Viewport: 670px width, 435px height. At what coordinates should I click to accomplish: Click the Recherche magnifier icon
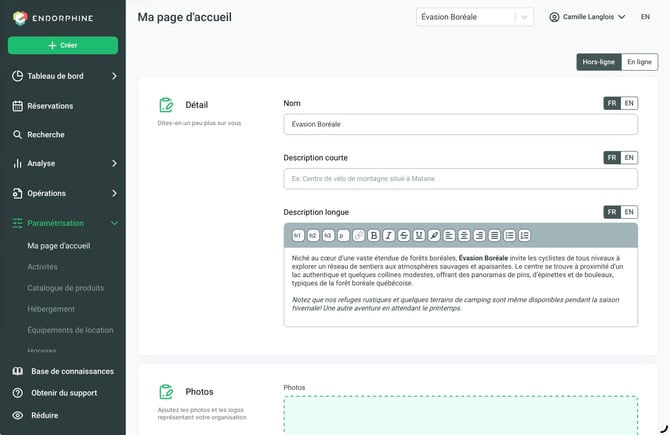(18, 135)
